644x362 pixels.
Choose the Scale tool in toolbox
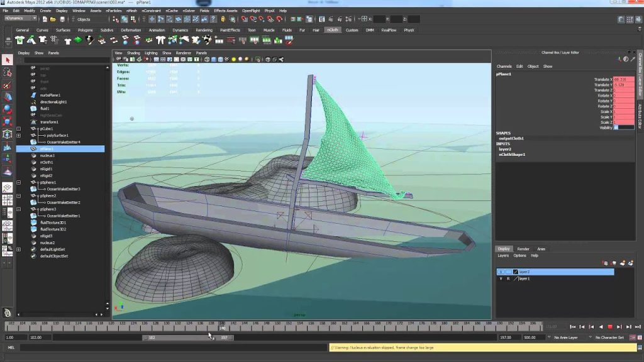pyautogui.click(x=8, y=122)
